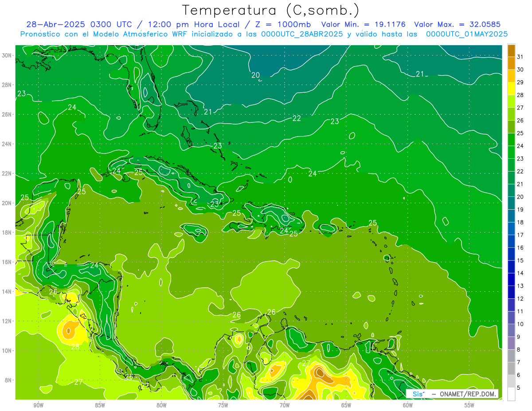Viewport: 532px width, 411px height.
Task: Click the 20 contour label on the map
Action: 256,75
